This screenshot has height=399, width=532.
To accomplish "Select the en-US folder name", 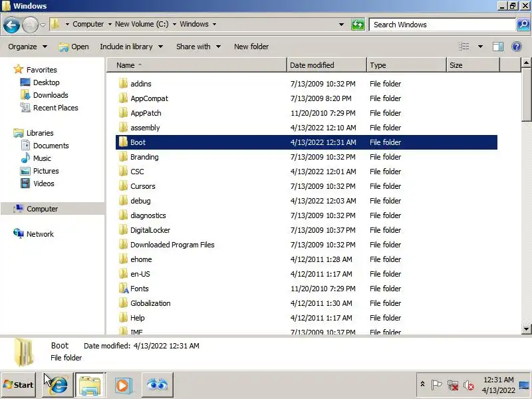I will click(x=140, y=274).
